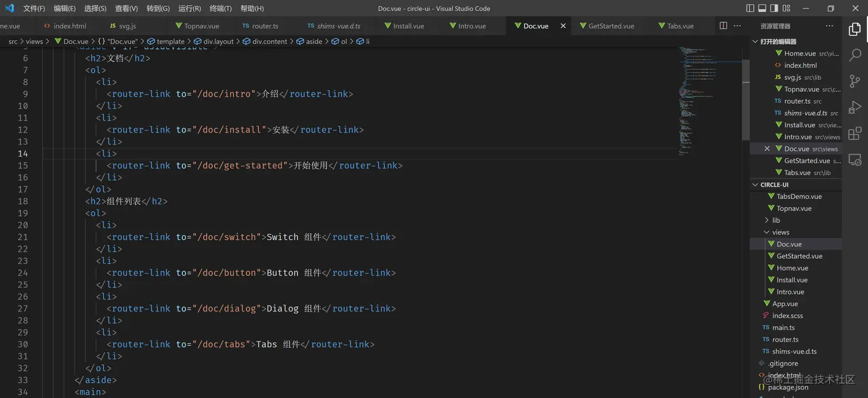
Task: Close the Doc.vue editor tab
Action: point(563,26)
